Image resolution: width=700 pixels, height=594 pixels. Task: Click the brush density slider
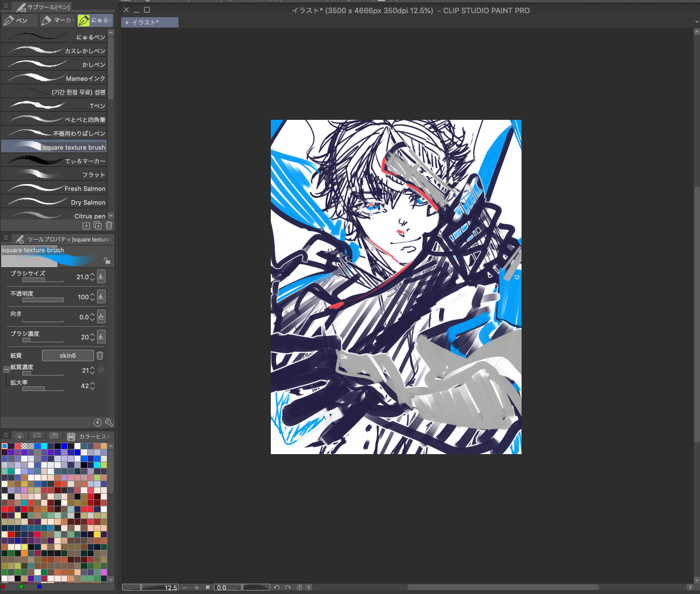[x=43, y=340]
